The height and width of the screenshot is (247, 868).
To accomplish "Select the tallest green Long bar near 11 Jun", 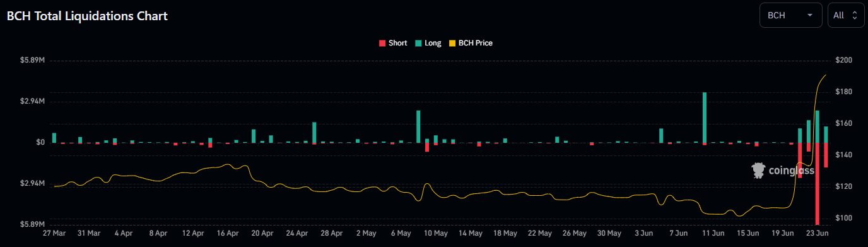I will [x=705, y=117].
